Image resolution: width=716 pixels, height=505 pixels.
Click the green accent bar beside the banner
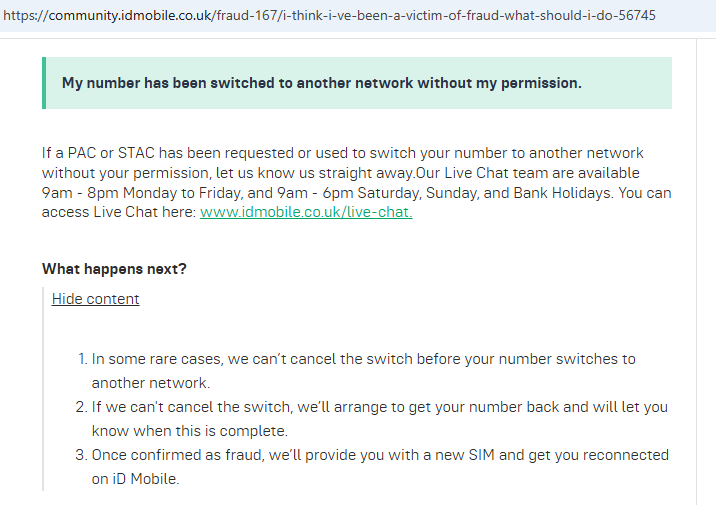tap(44, 83)
